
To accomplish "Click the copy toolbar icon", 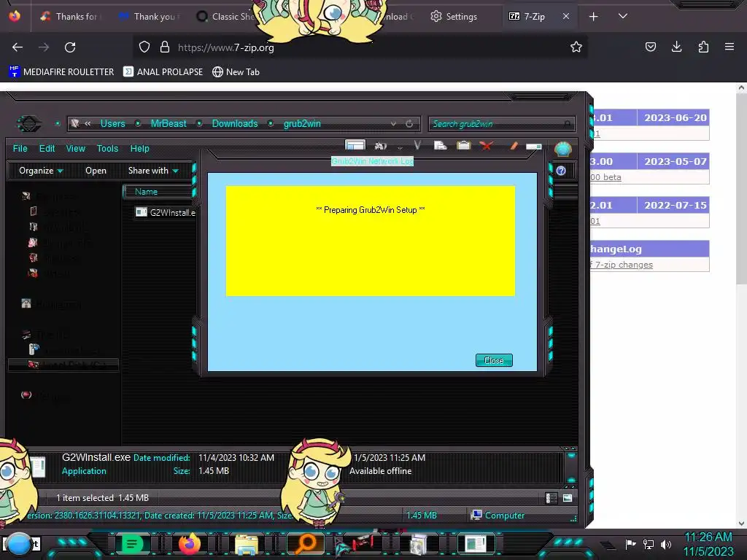I will [x=440, y=145].
